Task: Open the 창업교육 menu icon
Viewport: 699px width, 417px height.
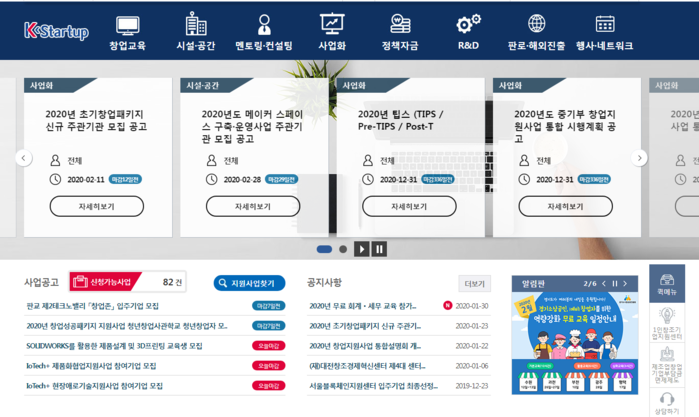Action: (127, 24)
